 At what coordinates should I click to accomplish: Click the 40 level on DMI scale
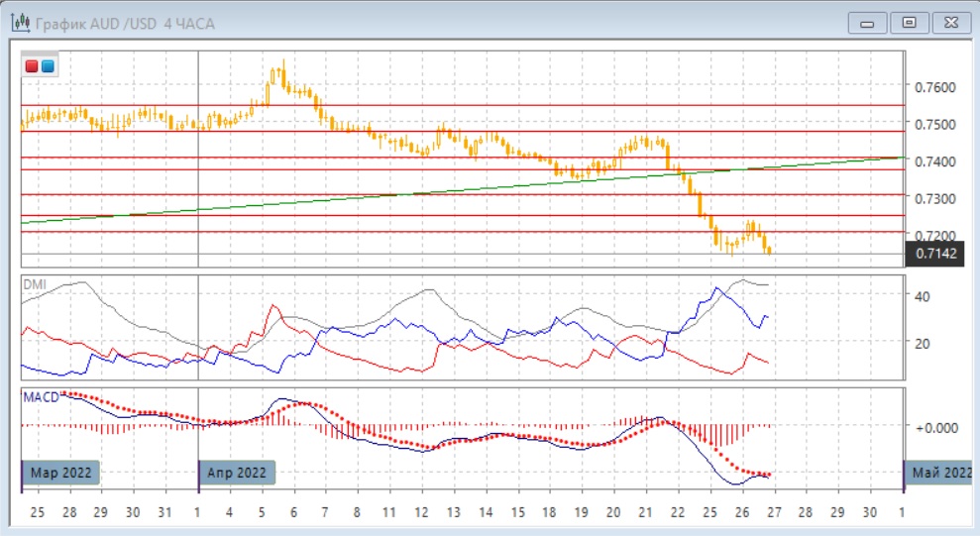(x=921, y=296)
